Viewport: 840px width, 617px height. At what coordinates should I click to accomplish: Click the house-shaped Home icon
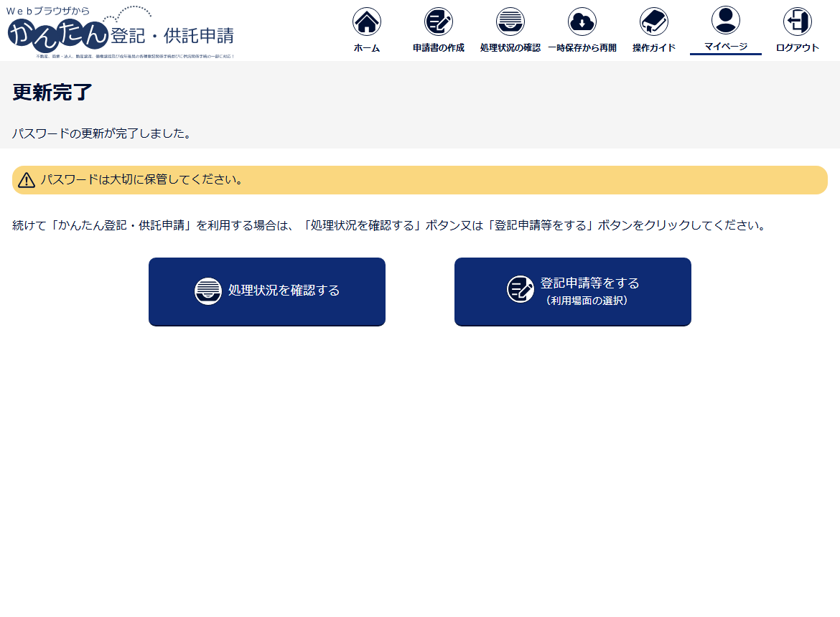[x=367, y=22]
